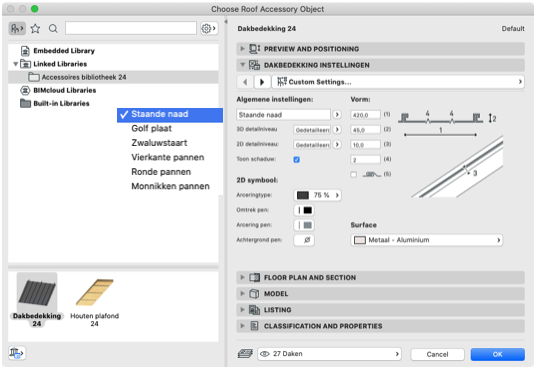Go to the previous settings page arrow

(x=245, y=82)
